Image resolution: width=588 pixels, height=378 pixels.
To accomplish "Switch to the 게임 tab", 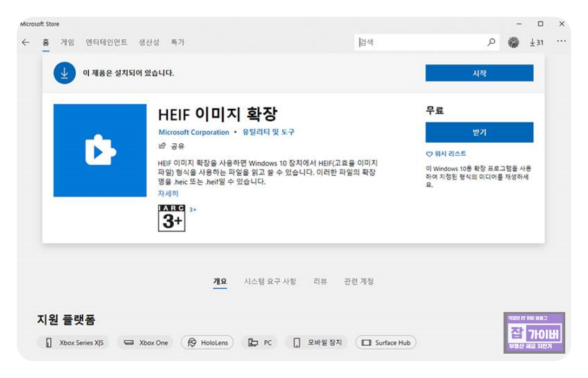I will click(x=68, y=42).
